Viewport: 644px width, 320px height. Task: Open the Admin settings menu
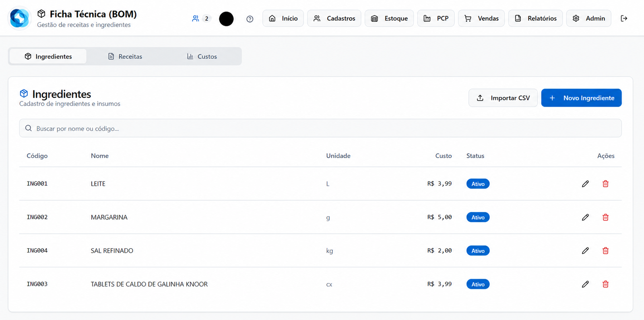[588, 19]
